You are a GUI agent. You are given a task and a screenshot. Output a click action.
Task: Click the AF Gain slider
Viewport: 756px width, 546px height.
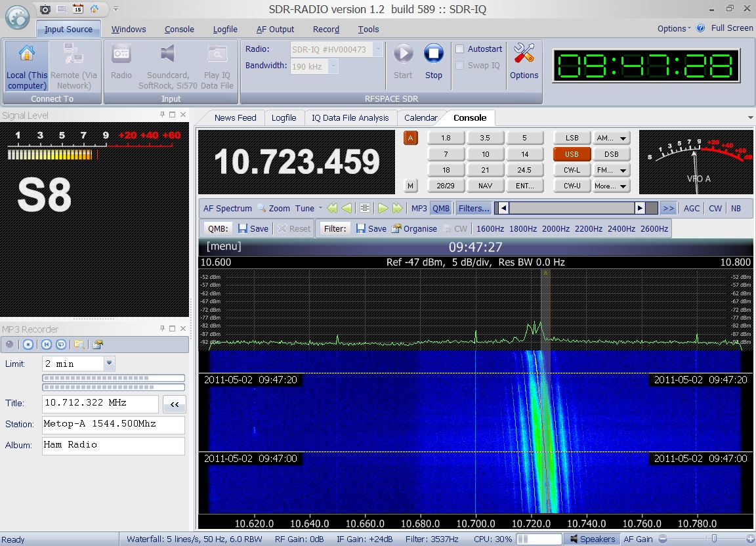coord(713,539)
